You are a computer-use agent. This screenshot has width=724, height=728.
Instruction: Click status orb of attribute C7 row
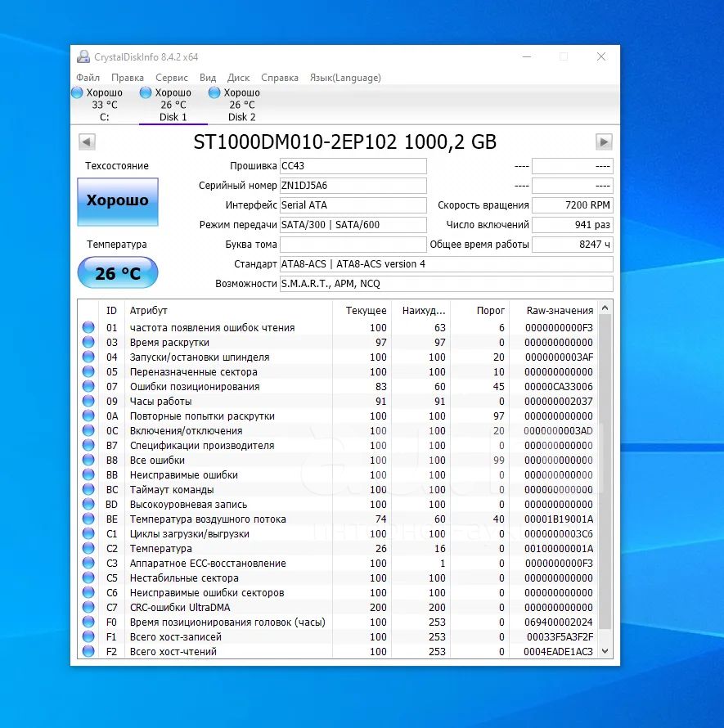[x=88, y=607]
